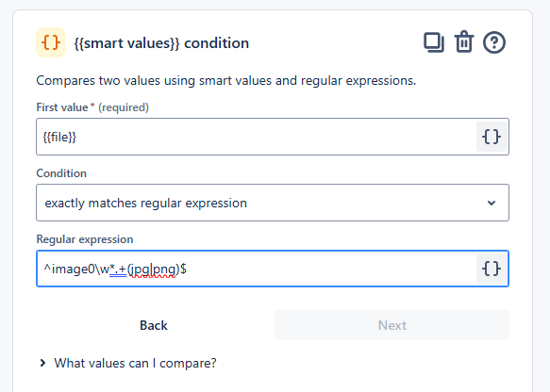Click the "What values can I compare?" text
Screen dimensions: 550x392
pos(136,363)
